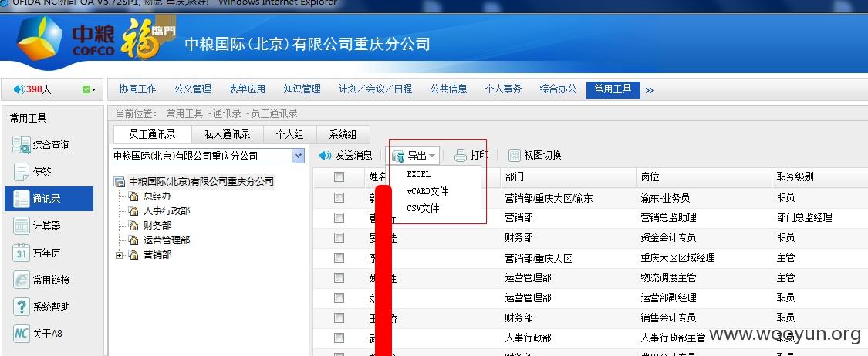Open the 计划/会议/日程 menu

(375, 89)
